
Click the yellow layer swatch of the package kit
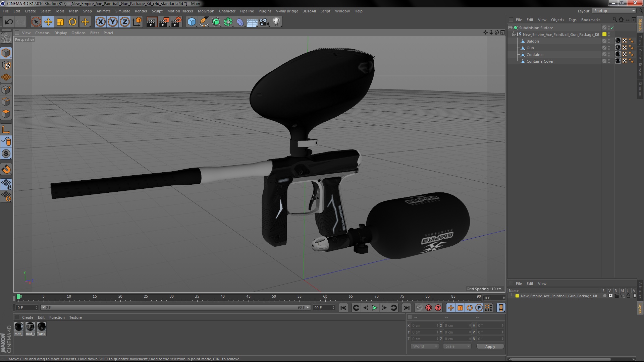point(604,34)
